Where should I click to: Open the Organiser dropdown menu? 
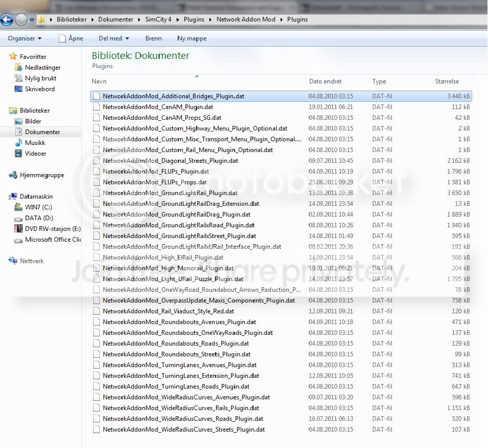click(25, 38)
